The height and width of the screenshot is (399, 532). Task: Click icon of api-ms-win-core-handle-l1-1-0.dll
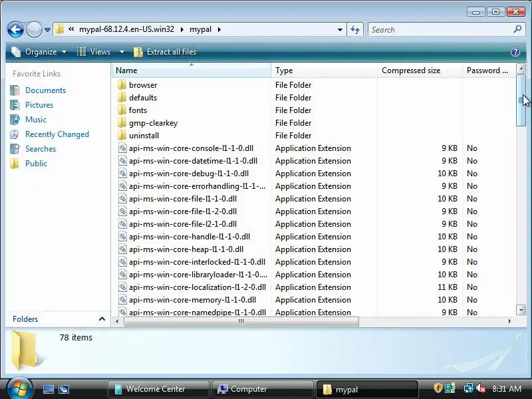point(122,237)
